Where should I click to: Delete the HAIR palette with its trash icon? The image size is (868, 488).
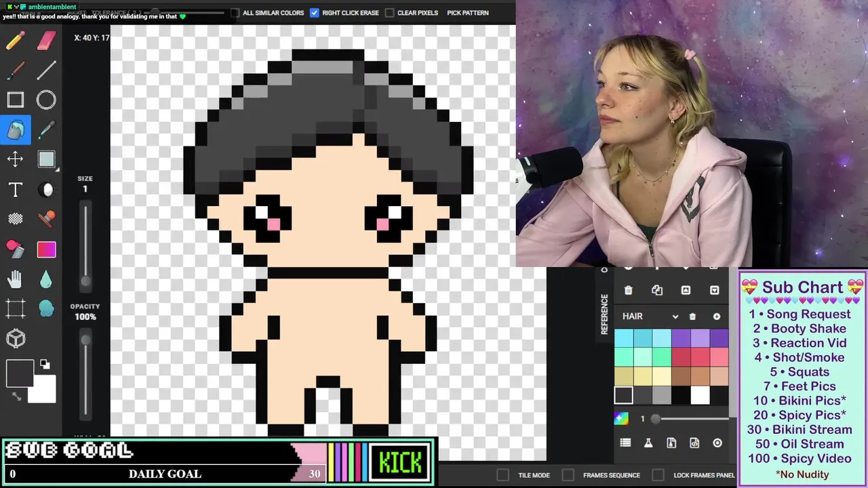(692, 317)
